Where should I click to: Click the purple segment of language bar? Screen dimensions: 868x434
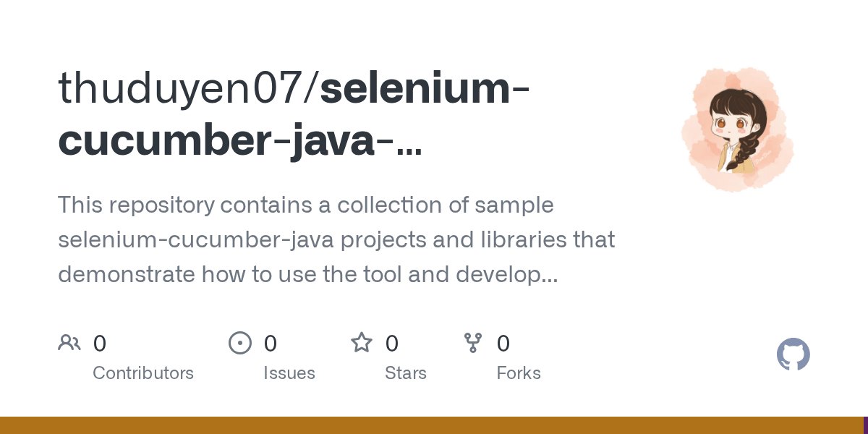(x=866, y=425)
